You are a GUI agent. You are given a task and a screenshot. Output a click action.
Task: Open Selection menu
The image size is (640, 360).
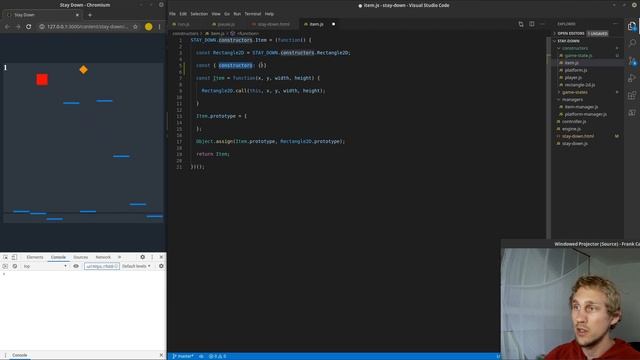tap(199, 14)
